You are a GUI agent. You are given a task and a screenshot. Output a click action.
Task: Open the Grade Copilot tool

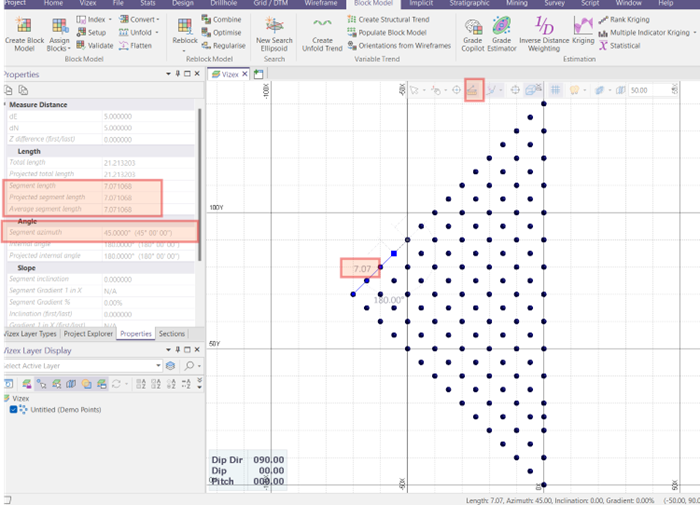click(473, 26)
